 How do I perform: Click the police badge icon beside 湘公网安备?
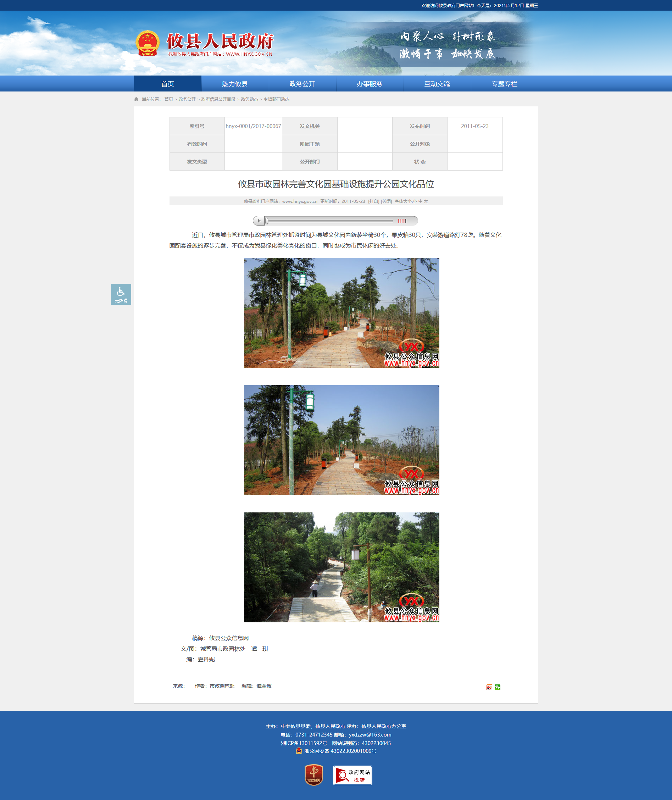tap(299, 751)
